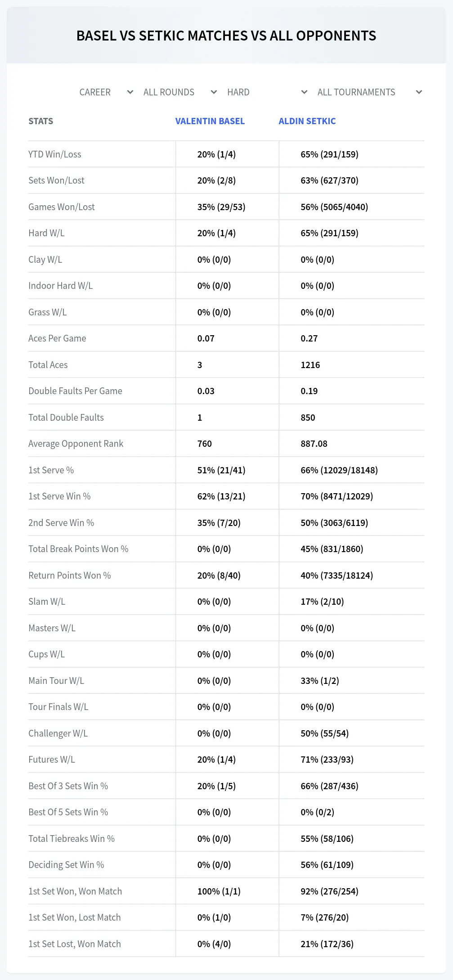Image resolution: width=453 pixels, height=980 pixels.
Task: Select Setkic's Futures W/L value
Action: point(327,760)
